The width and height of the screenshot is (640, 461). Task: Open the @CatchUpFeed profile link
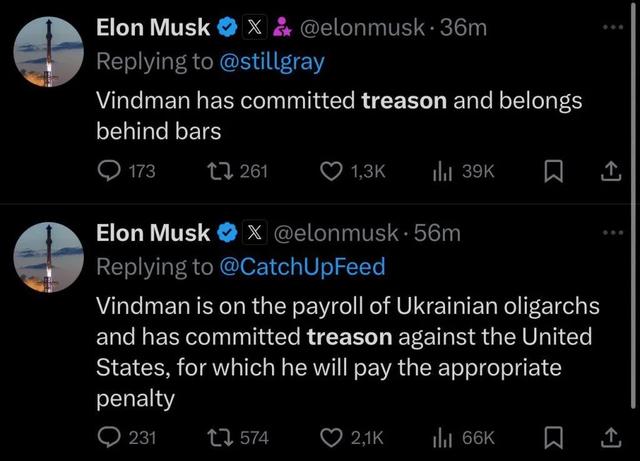tap(302, 267)
